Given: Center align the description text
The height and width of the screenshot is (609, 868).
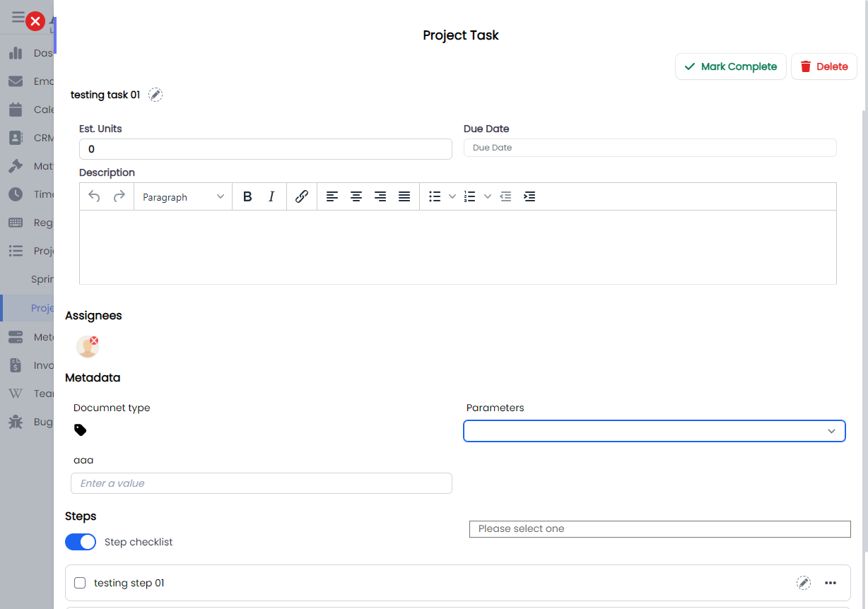Looking at the screenshot, I should pos(356,197).
